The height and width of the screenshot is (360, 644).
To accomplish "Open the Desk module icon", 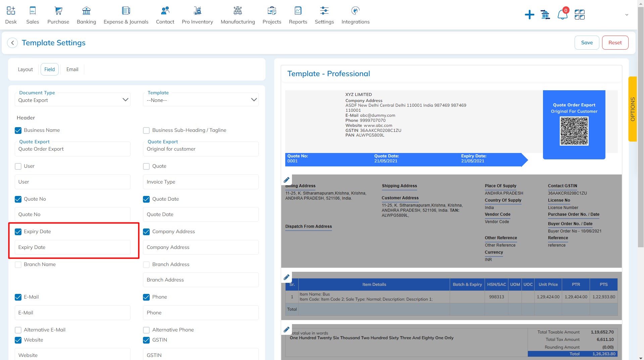I will (11, 11).
